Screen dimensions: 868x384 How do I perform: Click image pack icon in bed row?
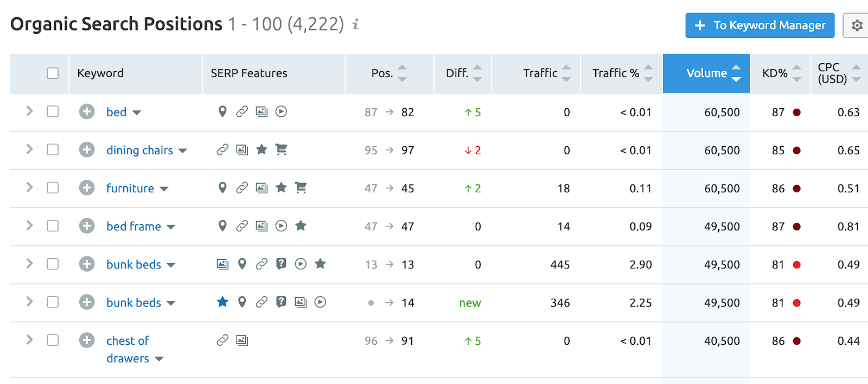[x=261, y=112]
